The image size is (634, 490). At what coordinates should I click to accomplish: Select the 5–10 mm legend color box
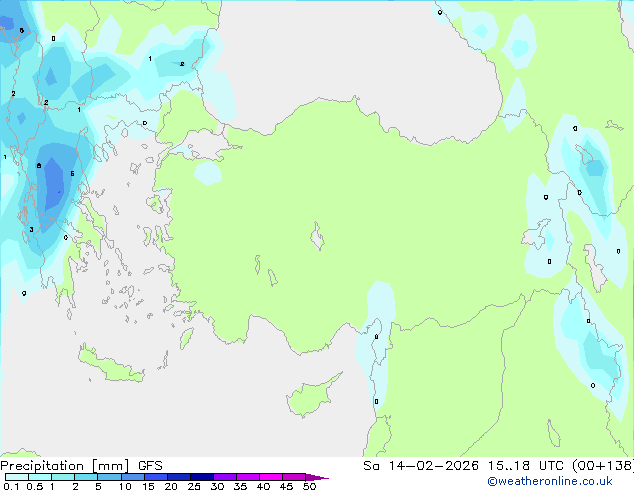pyautogui.click(x=109, y=477)
